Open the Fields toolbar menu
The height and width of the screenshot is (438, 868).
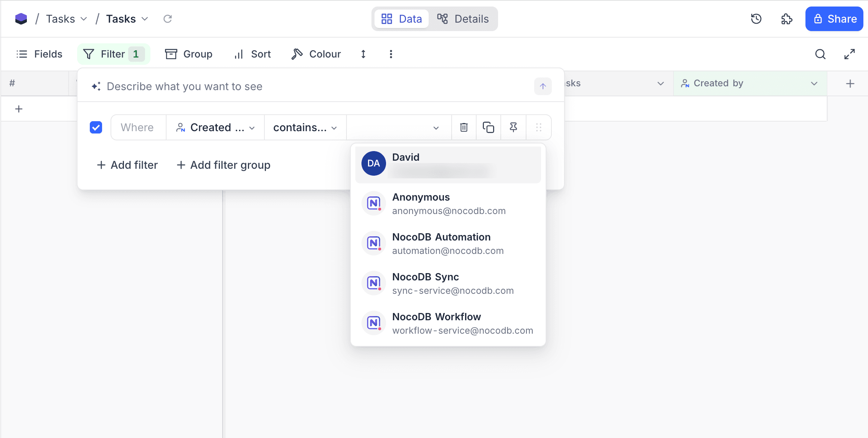(x=39, y=54)
